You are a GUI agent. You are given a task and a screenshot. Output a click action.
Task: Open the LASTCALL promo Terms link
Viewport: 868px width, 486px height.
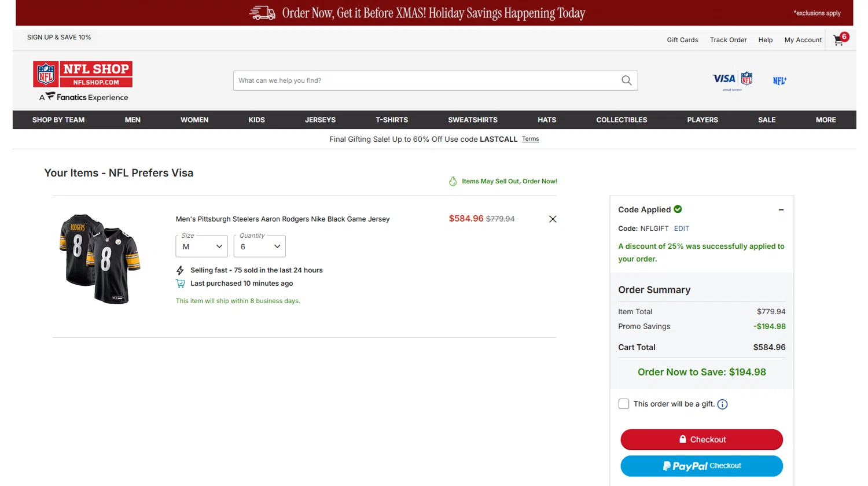(x=530, y=139)
